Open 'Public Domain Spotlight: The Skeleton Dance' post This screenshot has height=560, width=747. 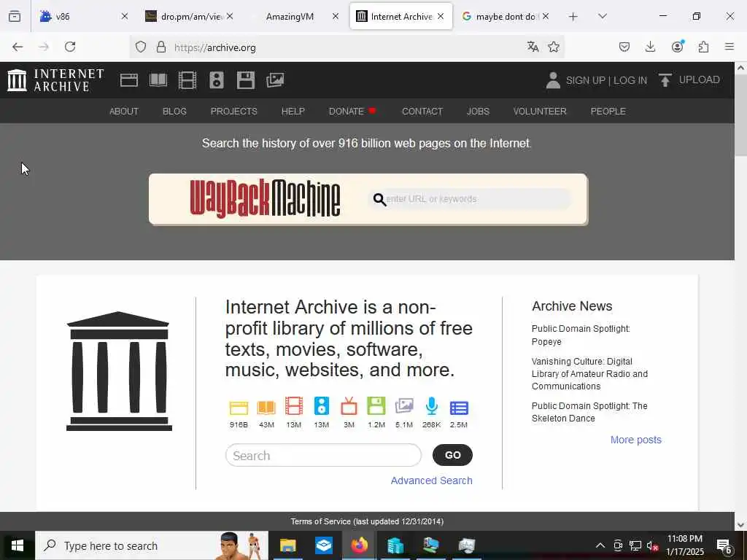tap(589, 412)
